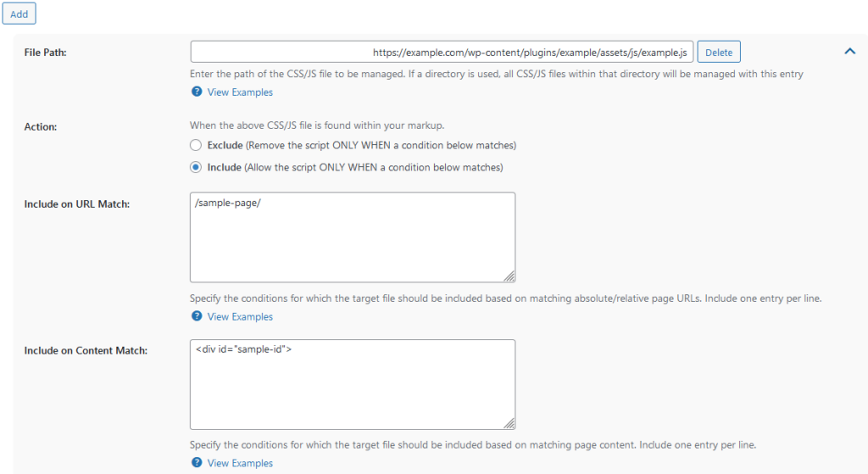The image size is (868, 474).
Task: Click the Exclude option label text
Action: click(225, 145)
